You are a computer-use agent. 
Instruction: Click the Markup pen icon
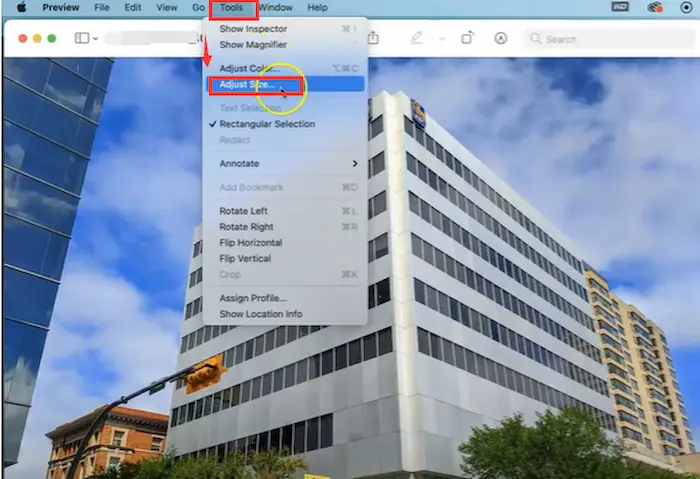click(x=417, y=38)
